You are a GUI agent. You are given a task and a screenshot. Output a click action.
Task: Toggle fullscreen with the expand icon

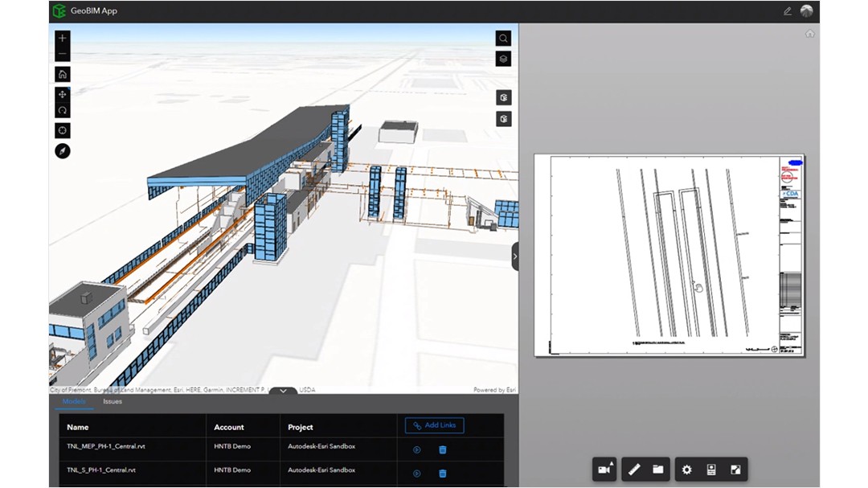(x=735, y=469)
